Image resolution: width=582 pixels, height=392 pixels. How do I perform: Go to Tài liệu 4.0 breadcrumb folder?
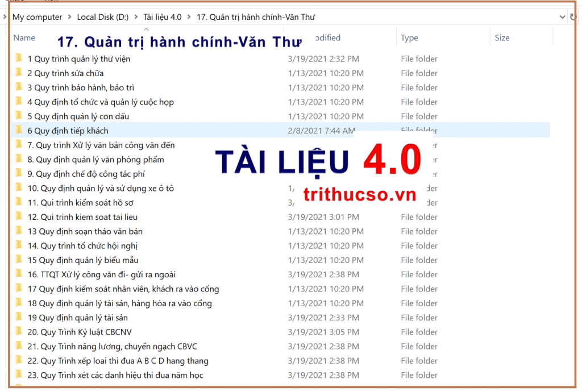163,17
